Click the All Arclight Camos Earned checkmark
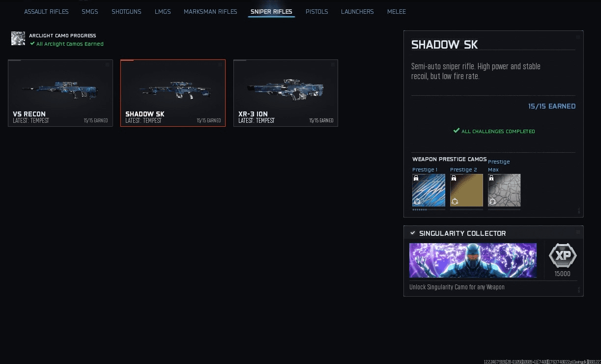This screenshot has height=364, width=601. 32,43
